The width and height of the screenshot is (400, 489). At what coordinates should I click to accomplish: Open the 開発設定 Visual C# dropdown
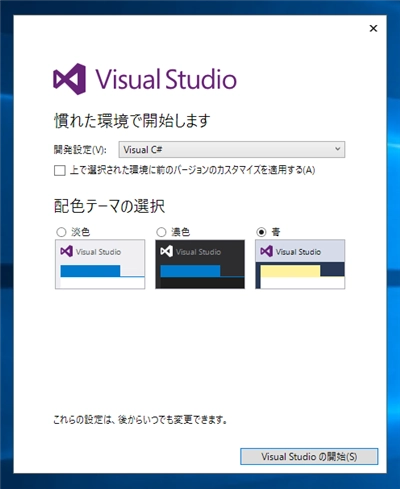(x=232, y=150)
